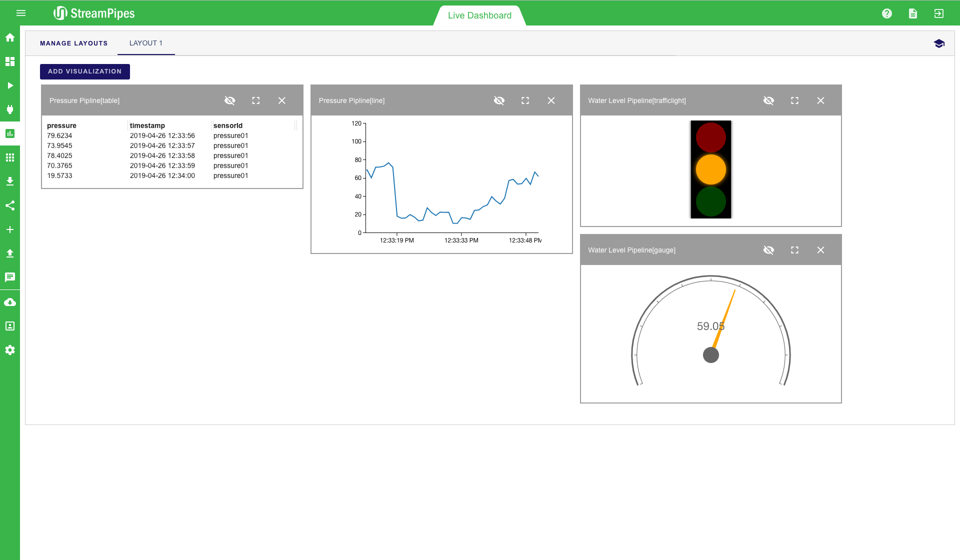Click the Add Visualization button
This screenshot has width=960, height=560.
[85, 71]
